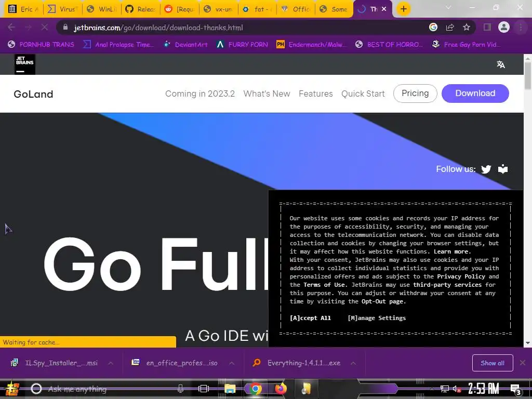This screenshot has width=532, height=399.
Task: Toggle the browser side panel icon
Action: click(x=487, y=28)
